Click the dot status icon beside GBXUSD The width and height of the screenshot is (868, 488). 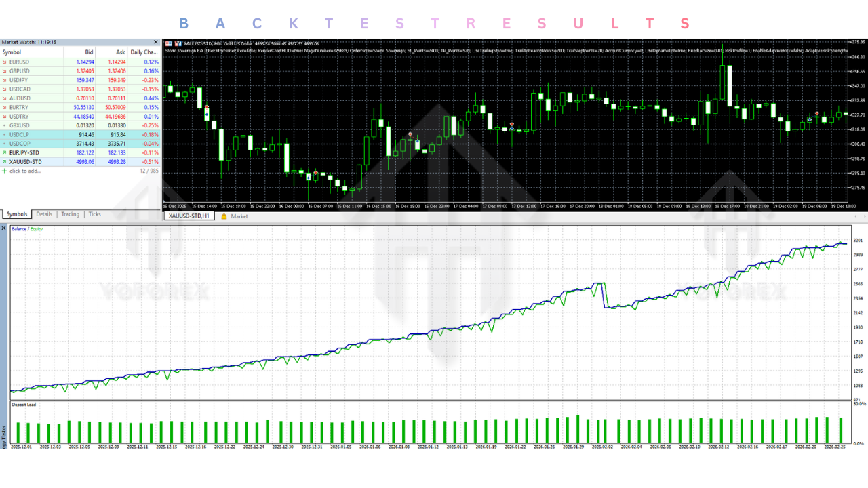(5, 125)
